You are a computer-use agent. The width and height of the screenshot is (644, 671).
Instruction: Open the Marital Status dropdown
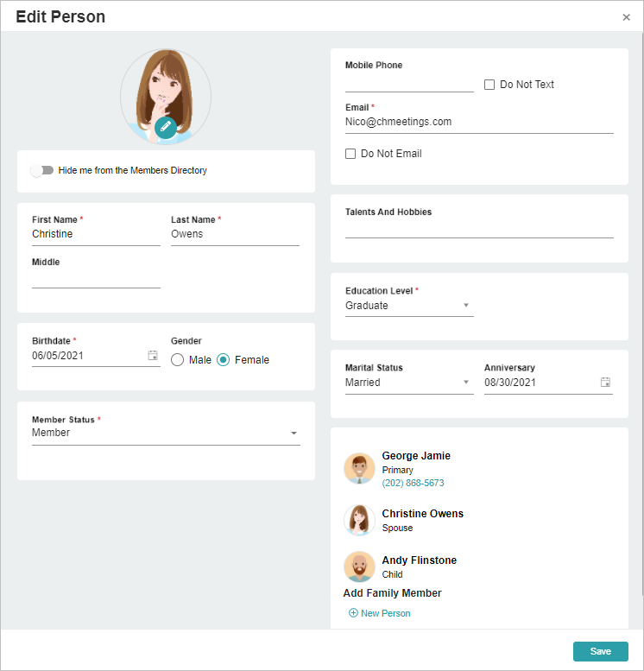[x=409, y=383]
